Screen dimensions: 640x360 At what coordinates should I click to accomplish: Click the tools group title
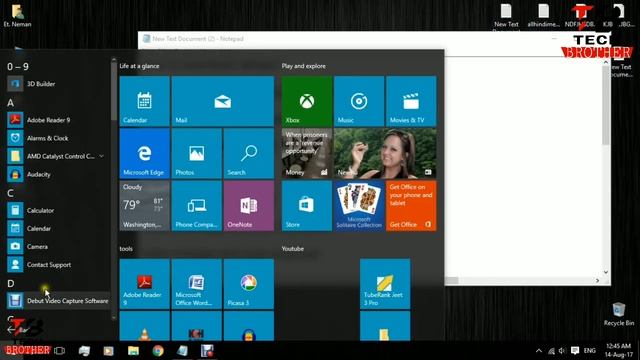pyautogui.click(x=126, y=249)
